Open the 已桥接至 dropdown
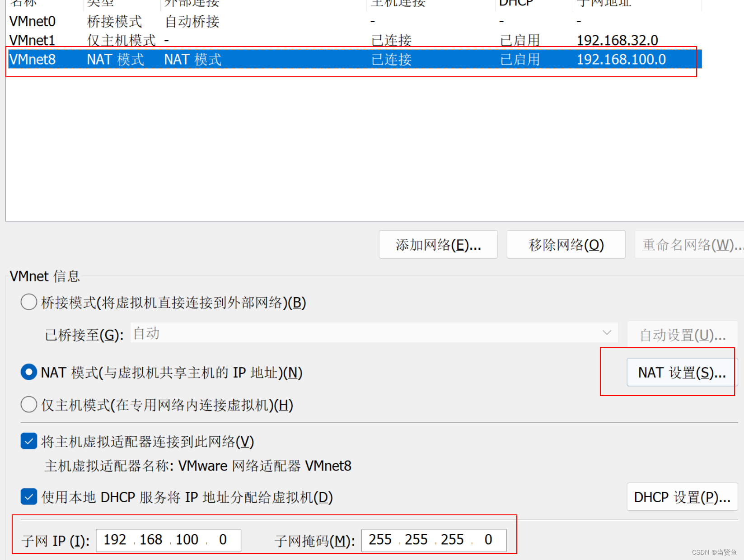This screenshot has height=560, width=744. tap(606, 333)
